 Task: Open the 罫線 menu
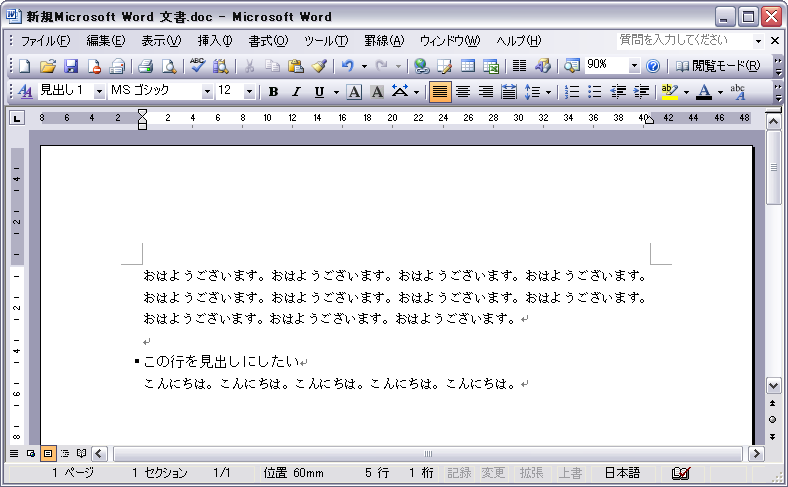[383, 41]
